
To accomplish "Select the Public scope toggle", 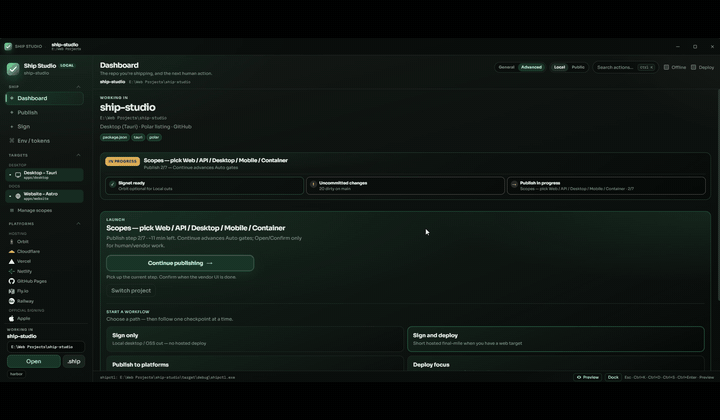I will [x=578, y=67].
